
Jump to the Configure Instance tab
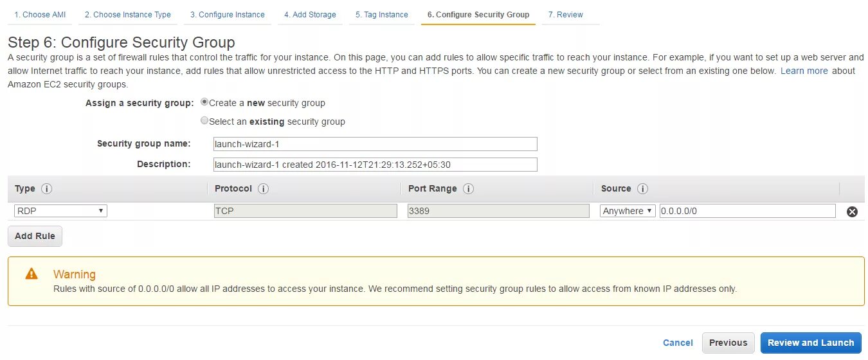coord(227,15)
